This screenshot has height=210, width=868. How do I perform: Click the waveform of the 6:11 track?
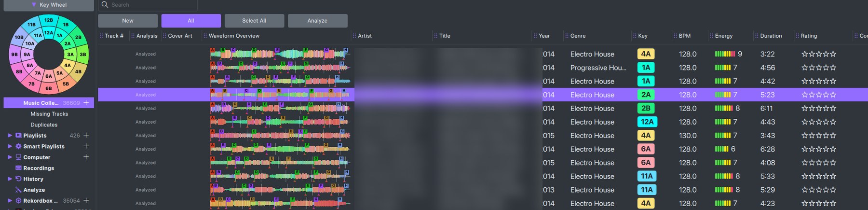(x=280, y=109)
